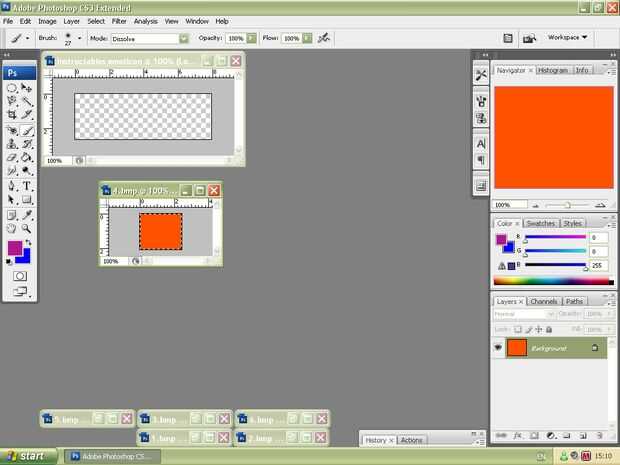Image resolution: width=620 pixels, height=465 pixels.
Task: Click the color ramp spectrum bar
Action: [x=554, y=281]
